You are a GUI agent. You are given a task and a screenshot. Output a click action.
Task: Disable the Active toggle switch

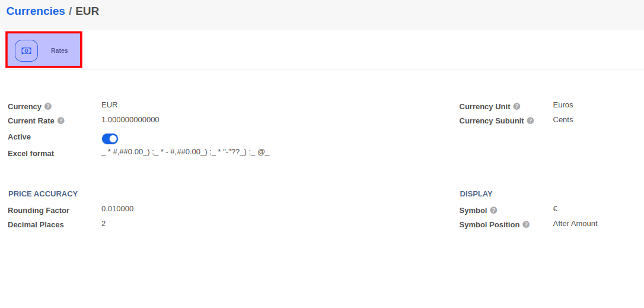[x=110, y=139]
